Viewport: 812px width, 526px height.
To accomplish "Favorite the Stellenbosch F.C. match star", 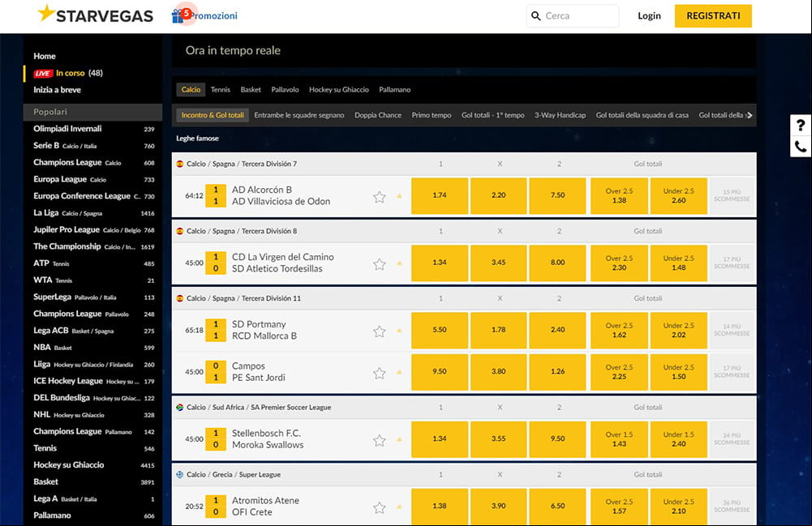I will tap(380, 440).
